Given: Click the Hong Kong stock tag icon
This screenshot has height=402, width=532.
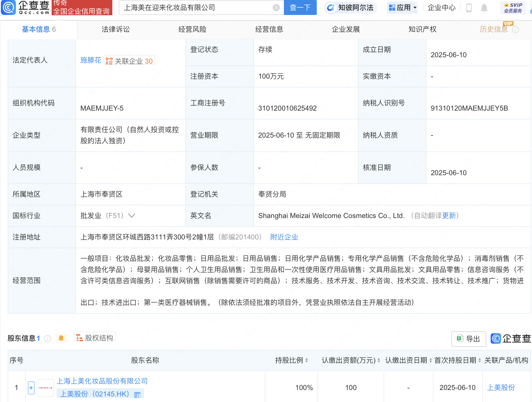Looking at the screenshot, I should tap(137, 395).
